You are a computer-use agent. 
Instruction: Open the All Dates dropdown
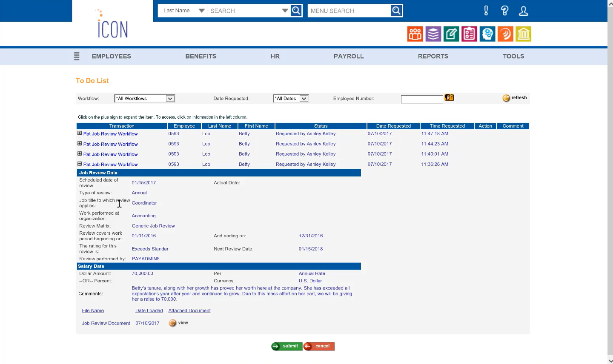click(x=291, y=99)
